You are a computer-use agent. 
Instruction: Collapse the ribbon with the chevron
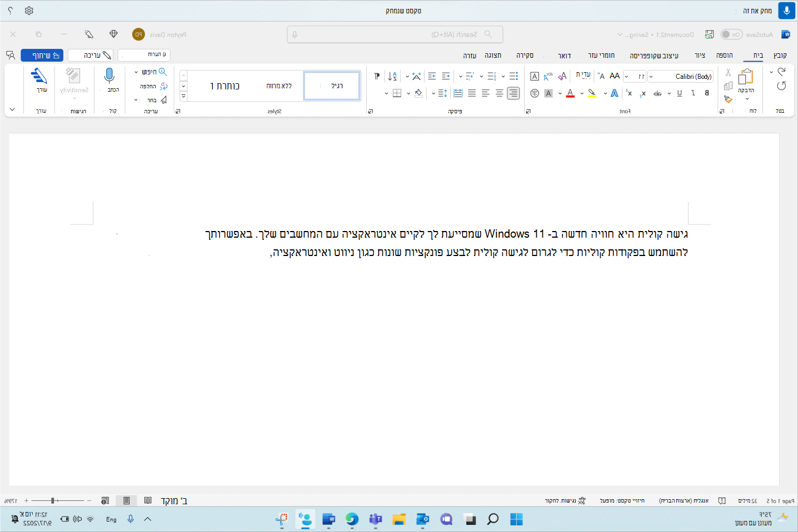12,109
